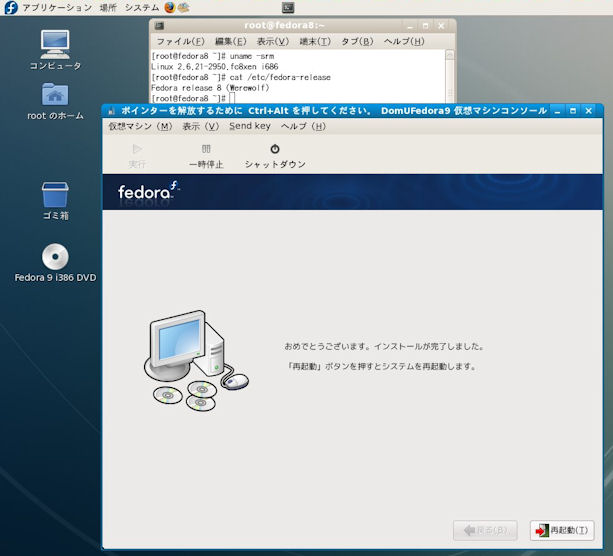Click the terminal window title bar icon

coord(160,26)
